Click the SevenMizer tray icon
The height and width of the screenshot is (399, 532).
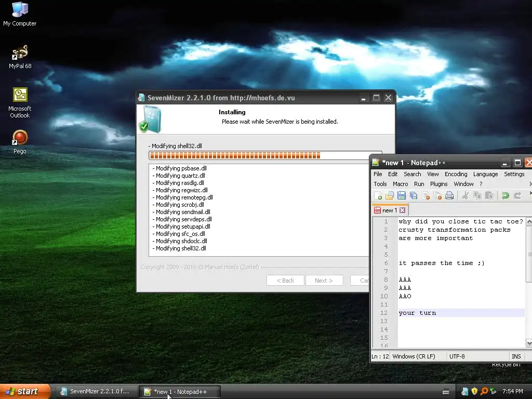click(465, 392)
